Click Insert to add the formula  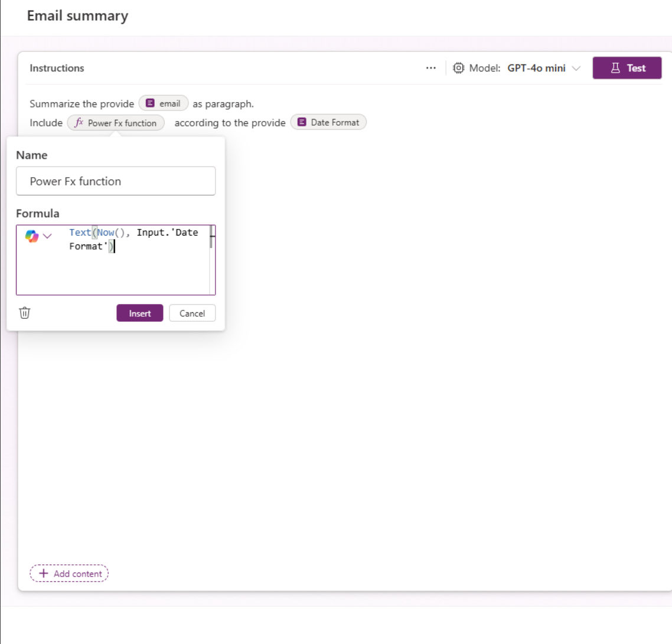click(x=139, y=313)
